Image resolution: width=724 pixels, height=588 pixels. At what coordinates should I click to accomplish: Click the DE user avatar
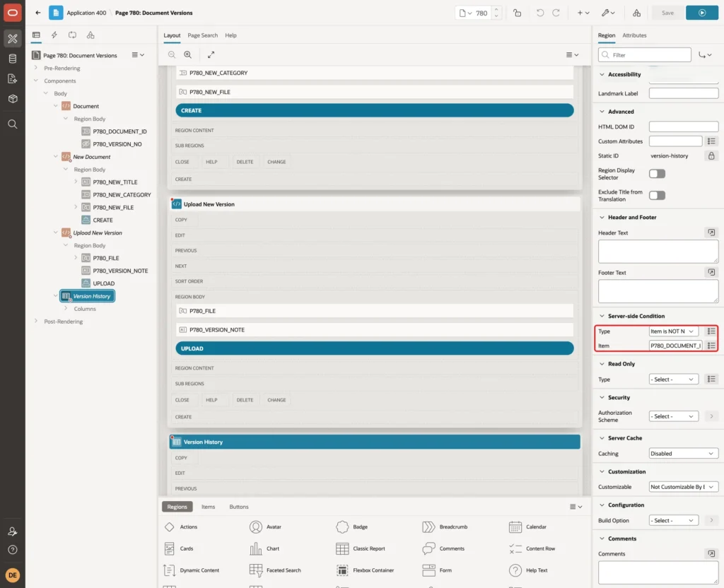(13, 575)
